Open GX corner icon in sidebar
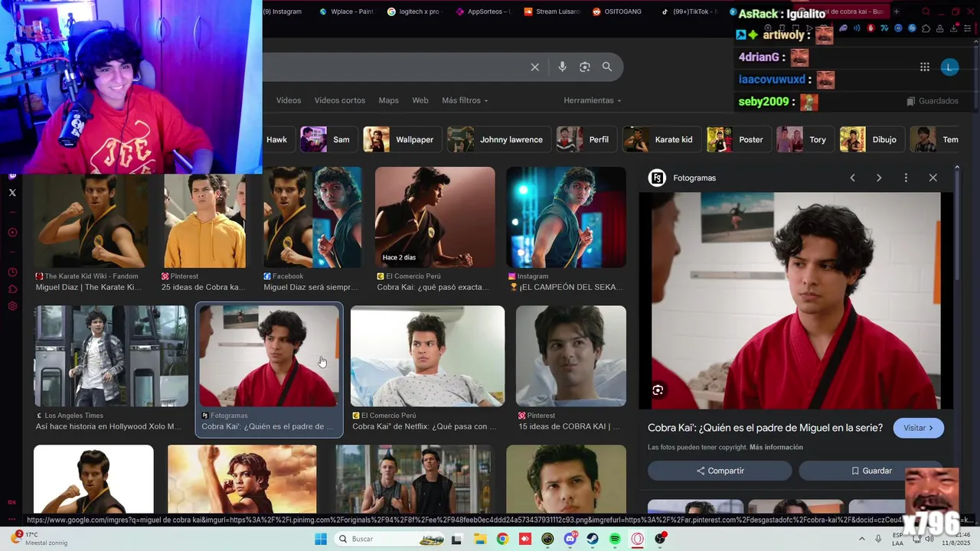 (12, 502)
